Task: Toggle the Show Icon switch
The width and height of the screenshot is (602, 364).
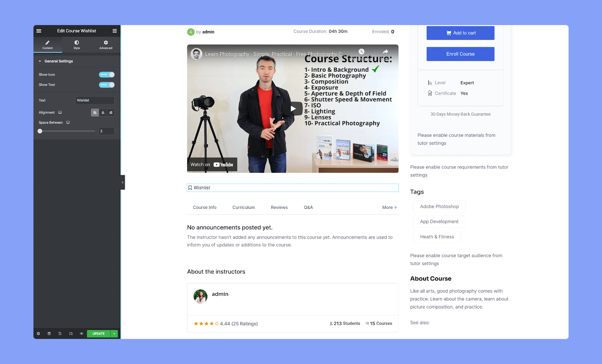Action: (107, 75)
